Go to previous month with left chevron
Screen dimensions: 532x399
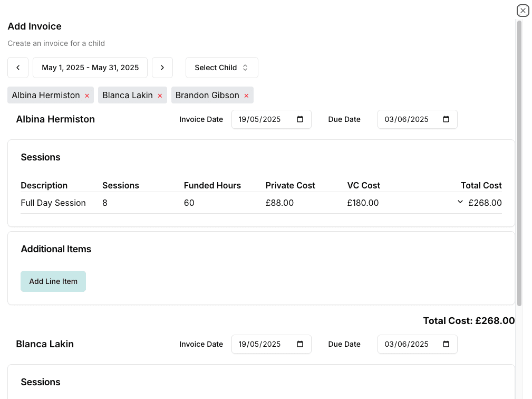(x=18, y=68)
